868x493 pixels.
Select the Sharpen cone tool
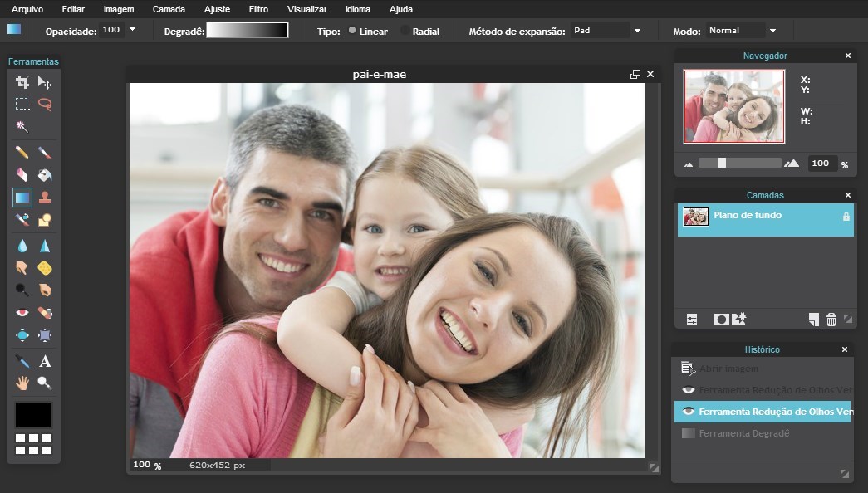click(45, 246)
